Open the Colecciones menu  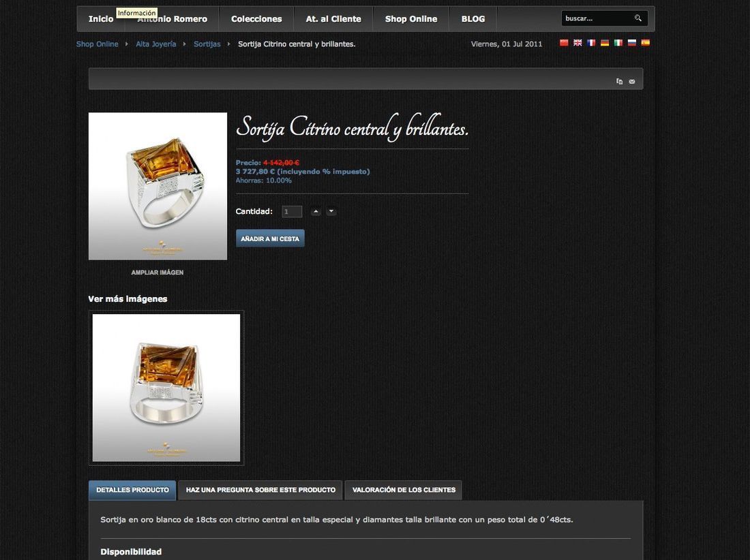click(256, 19)
